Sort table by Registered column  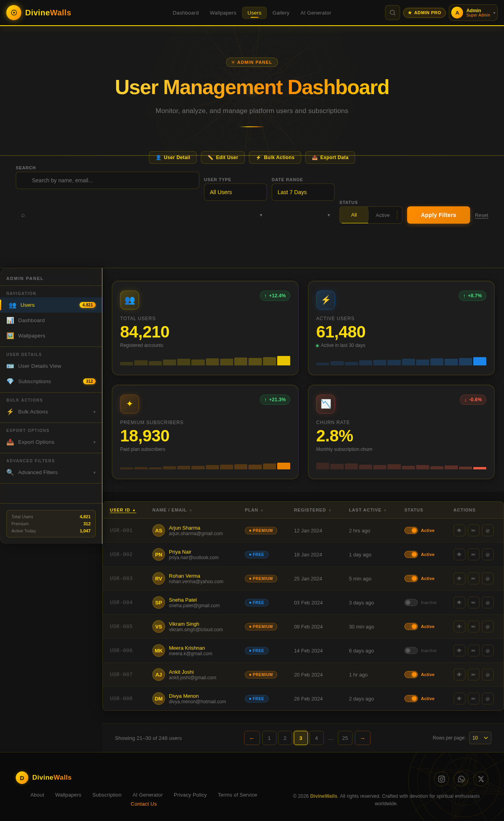tap(313, 510)
